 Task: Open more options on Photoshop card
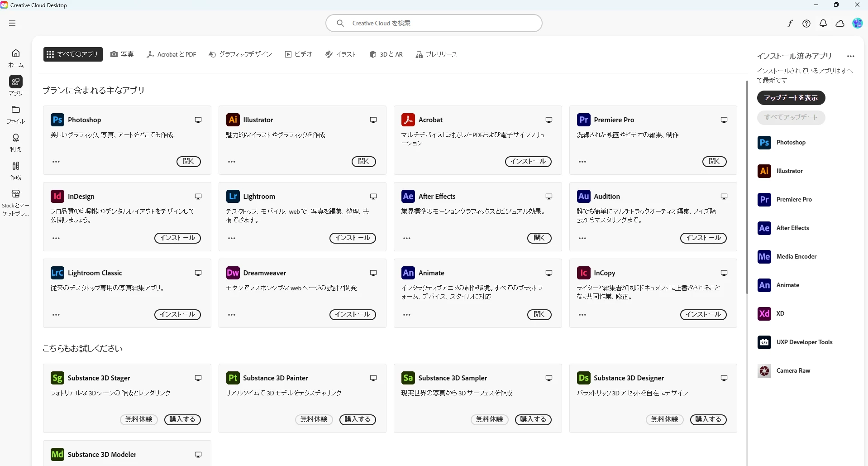pyautogui.click(x=56, y=162)
